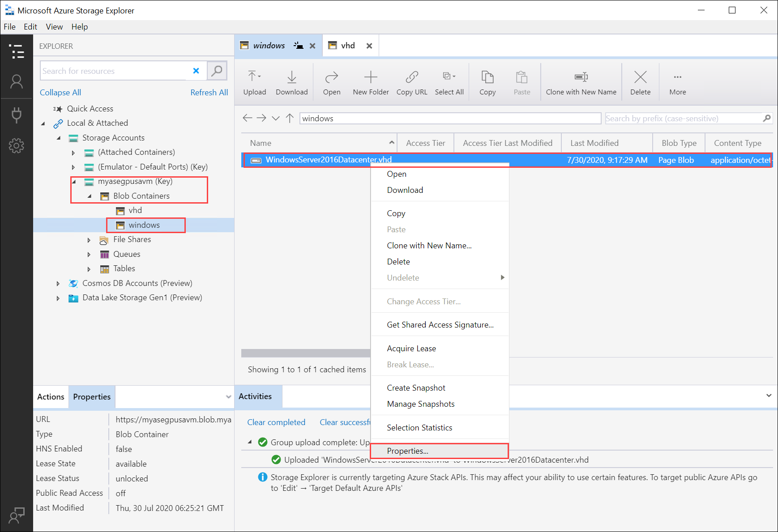Click Clear completed in the Activities panel
The height and width of the screenshot is (532, 778).
pos(276,422)
